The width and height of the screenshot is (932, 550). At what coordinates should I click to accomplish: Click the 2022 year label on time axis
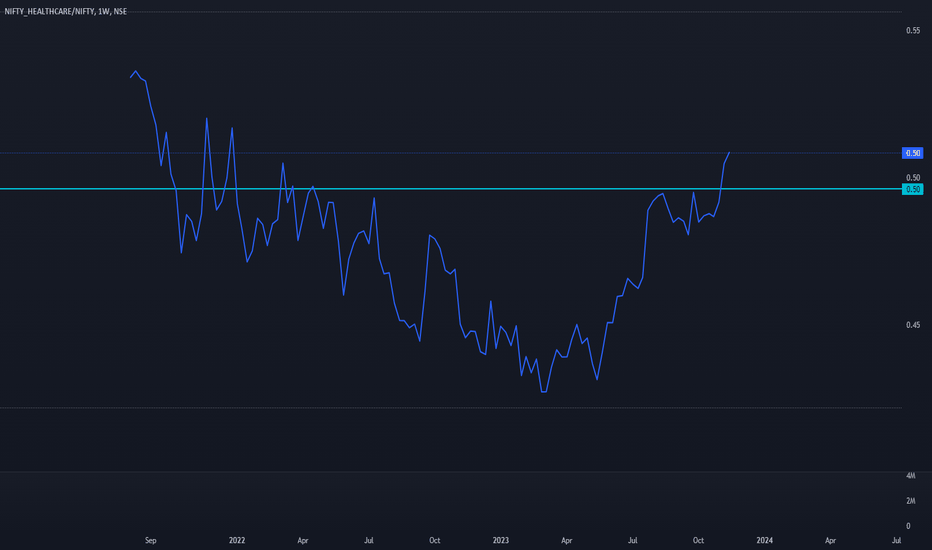(x=237, y=540)
